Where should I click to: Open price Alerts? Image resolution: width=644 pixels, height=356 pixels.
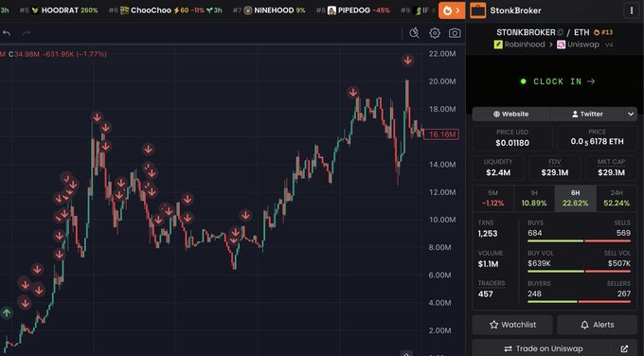pos(598,325)
